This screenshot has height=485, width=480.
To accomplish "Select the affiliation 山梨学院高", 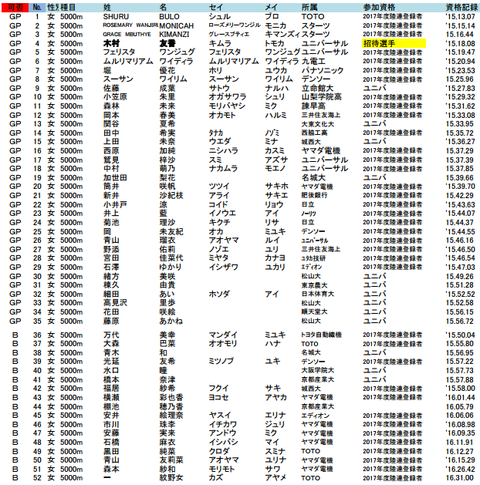I will (x=321, y=97).
